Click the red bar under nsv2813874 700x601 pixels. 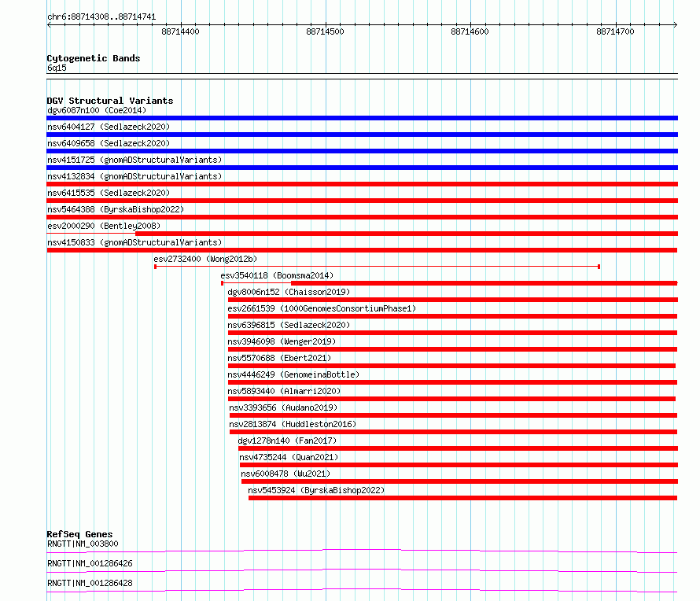point(454,432)
